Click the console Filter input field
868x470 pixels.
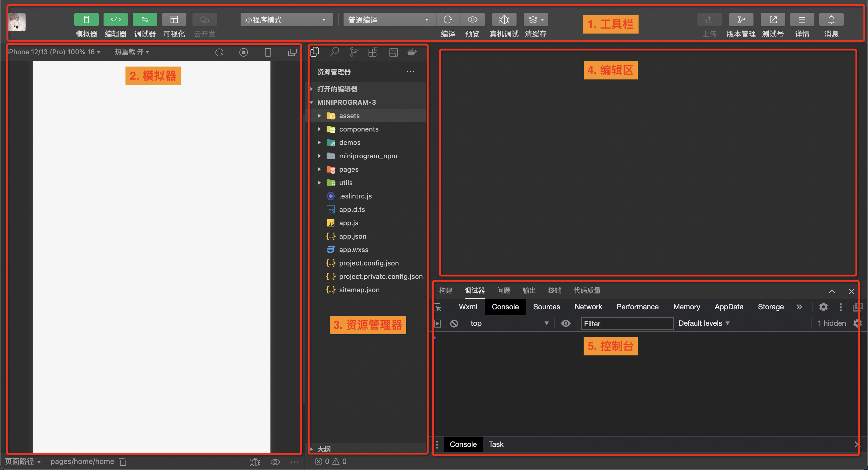pos(627,324)
